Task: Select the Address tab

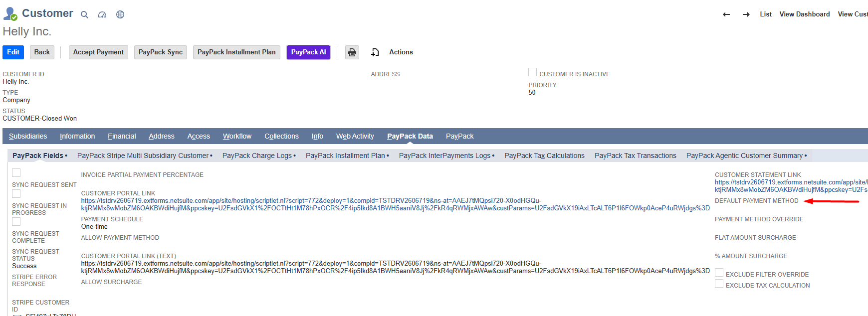Action: pyautogui.click(x=162, y=136)
